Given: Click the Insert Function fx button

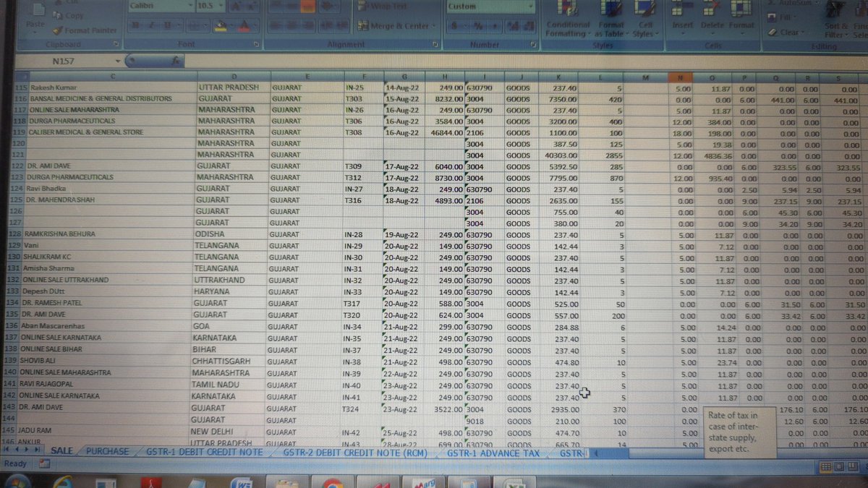Looking at the screenshot, I should pyautogui.click(x=176, y=61).
